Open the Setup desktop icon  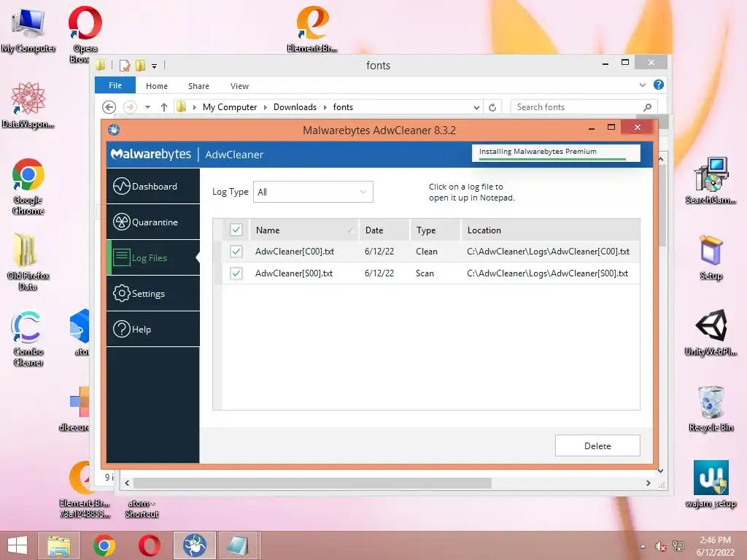pos(711,257)
